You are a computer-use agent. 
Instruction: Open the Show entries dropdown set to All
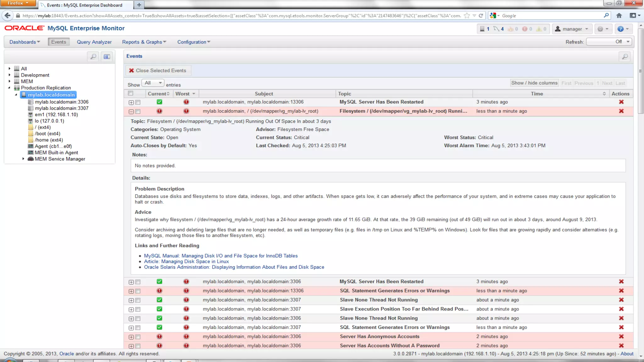pos(153,83)
